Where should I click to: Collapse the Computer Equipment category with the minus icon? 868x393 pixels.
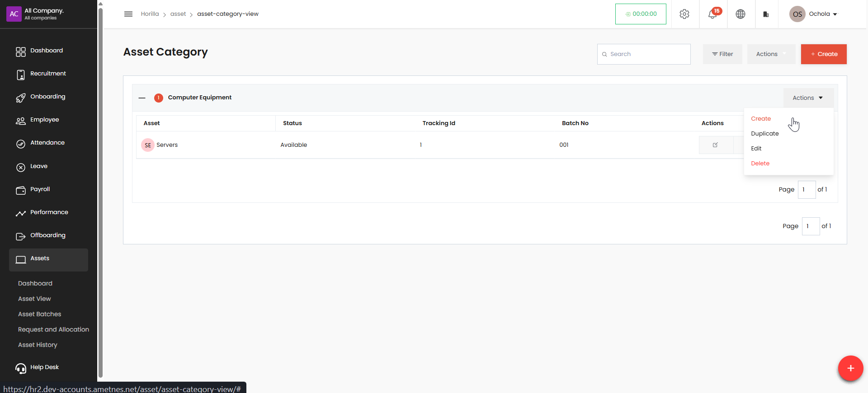click(142, 98)
